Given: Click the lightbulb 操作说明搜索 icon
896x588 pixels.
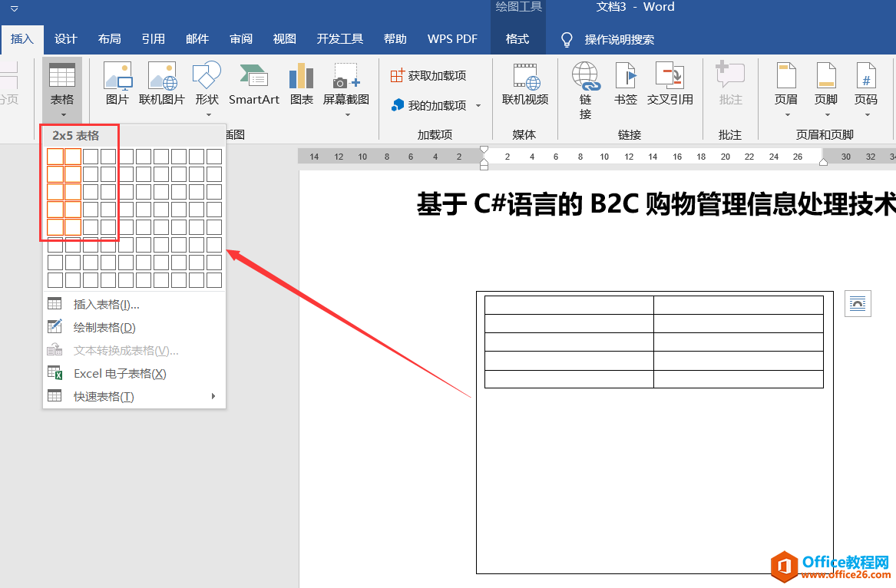Looking at the screenshot, I should coord(567,39).
